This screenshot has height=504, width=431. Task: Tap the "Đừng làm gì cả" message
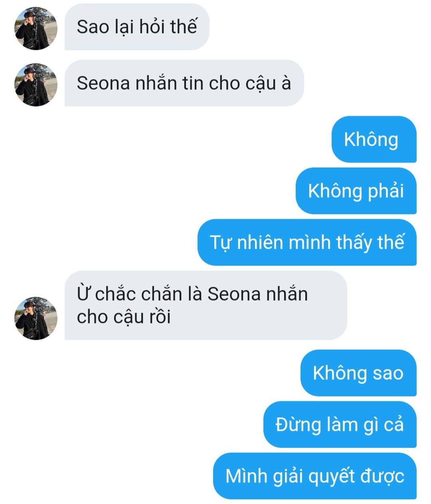point(340,425)
